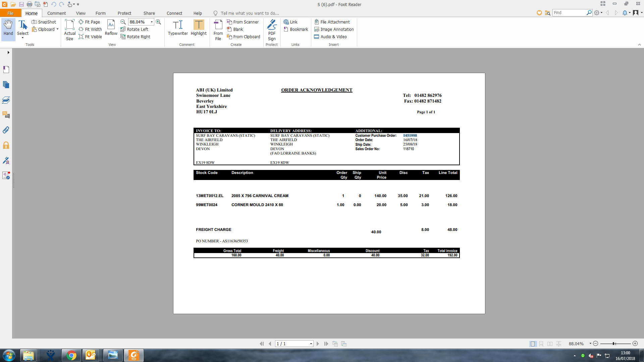The image size is (644, 362).
Task: Click the SnapShot tool
Action: 44,22
